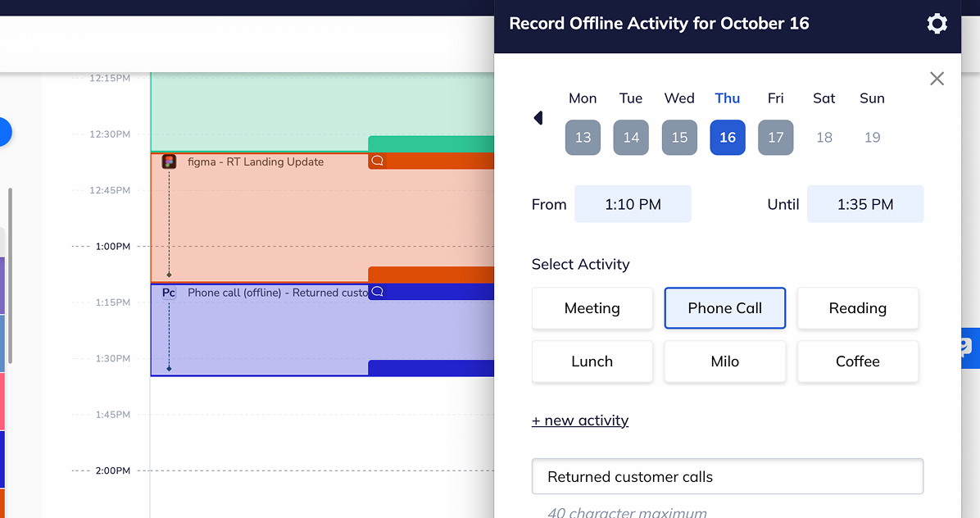Choose the Lunch activity button
The height and width of the screenshot is (518, 980).
click(x=592, y=361)
